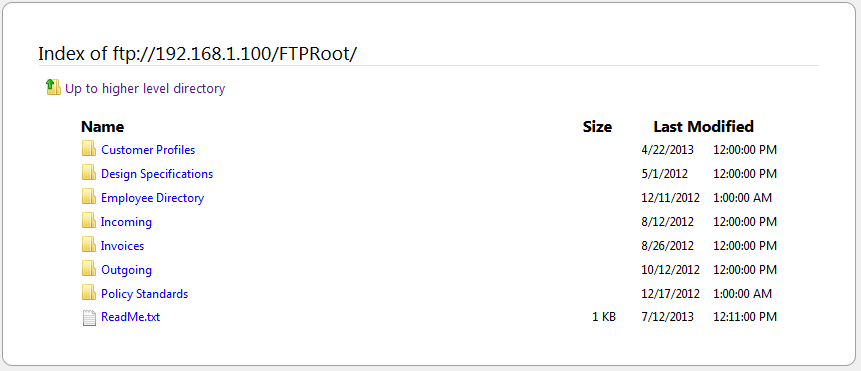This screenshot has width=861, height=371.
Task: Open the Design Specifications link
Action: (157, 174)
